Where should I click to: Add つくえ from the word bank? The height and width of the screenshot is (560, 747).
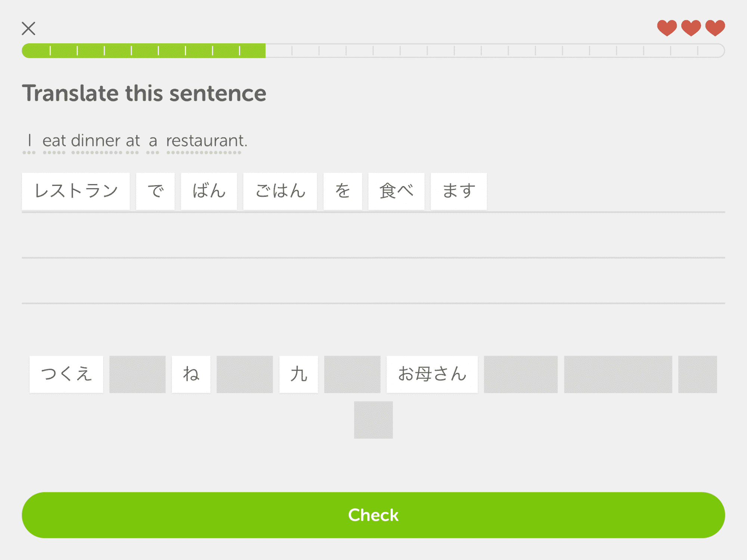(x=66, y=374)
